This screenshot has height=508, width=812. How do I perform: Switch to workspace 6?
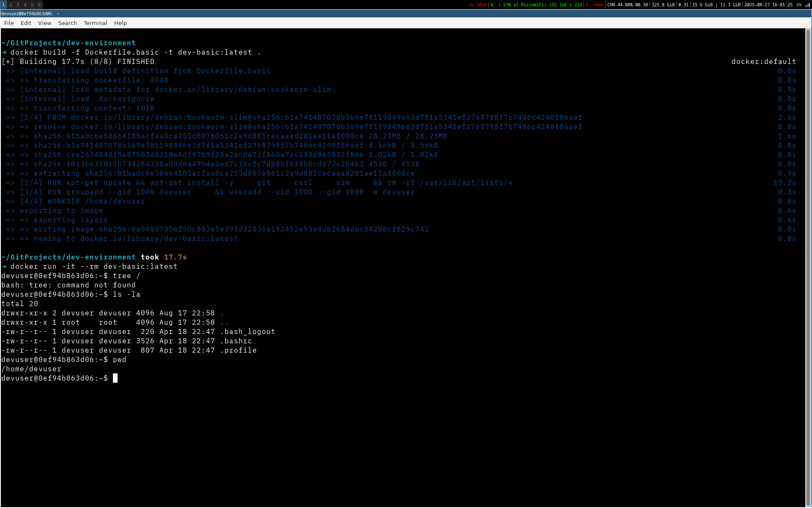click(x=39, y=5)
